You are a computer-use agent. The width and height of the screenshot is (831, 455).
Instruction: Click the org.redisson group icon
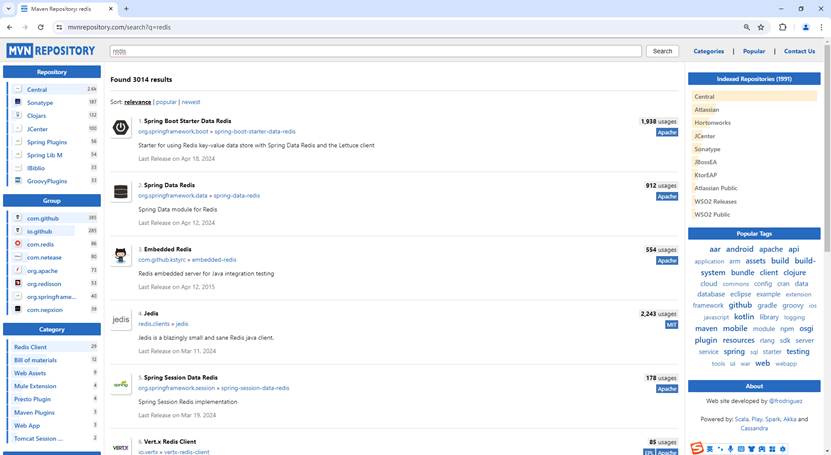coord(17,283)
